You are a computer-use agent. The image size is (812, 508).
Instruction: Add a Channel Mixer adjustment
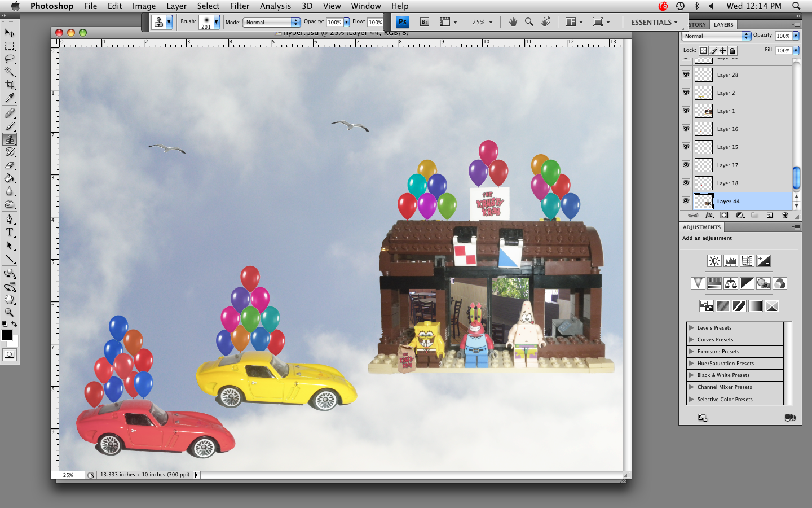tap(780, 283)
